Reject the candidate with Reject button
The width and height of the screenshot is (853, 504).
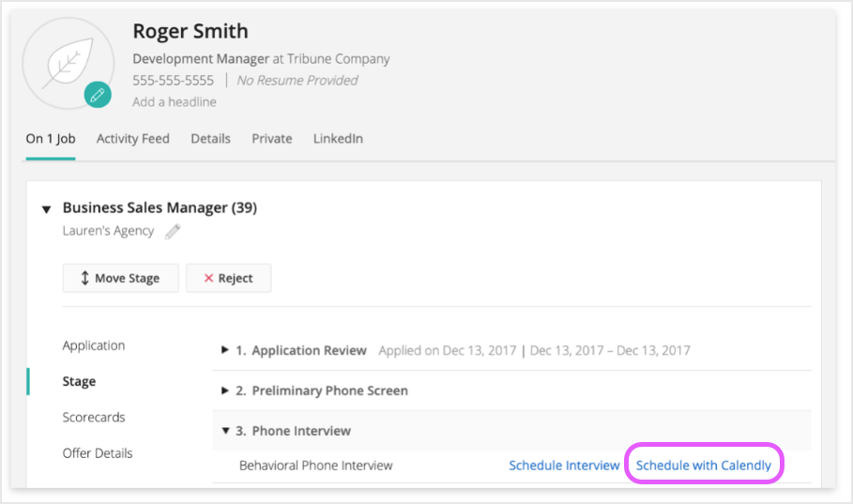click(229, 278)
